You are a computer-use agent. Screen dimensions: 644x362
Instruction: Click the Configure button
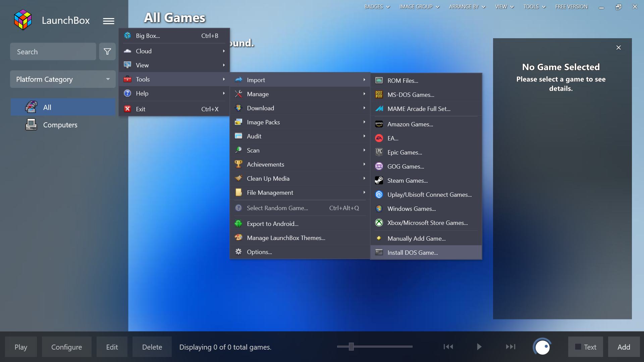66,347
